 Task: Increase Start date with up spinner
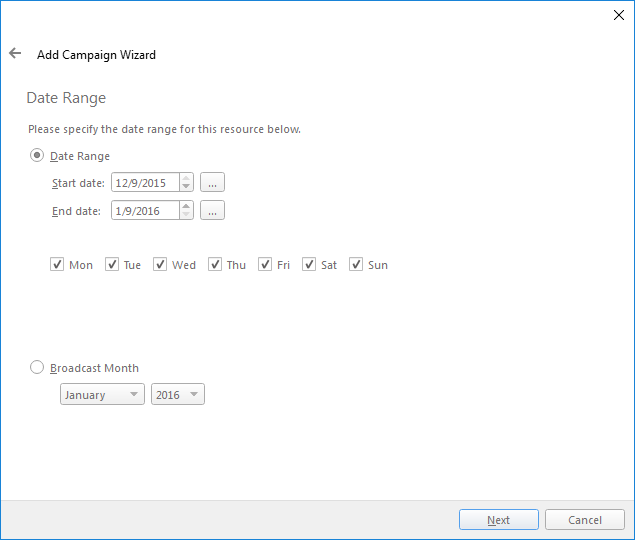click(186, 178)
